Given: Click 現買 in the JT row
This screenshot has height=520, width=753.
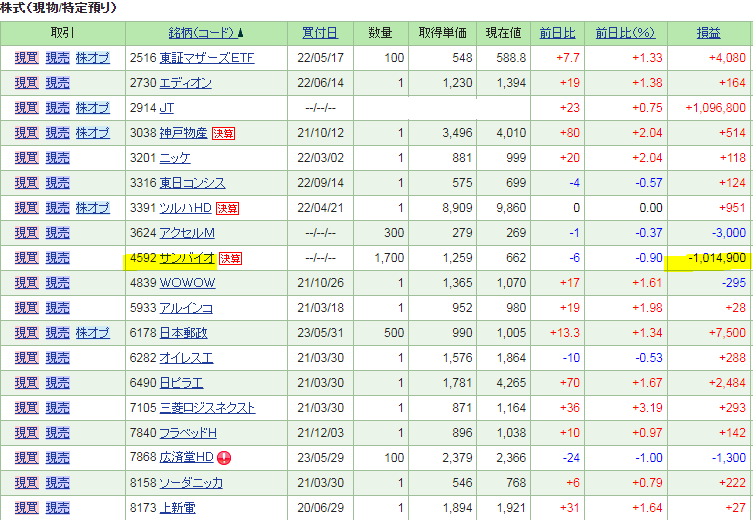Looking at the screenshot, I should coord(26,108).
